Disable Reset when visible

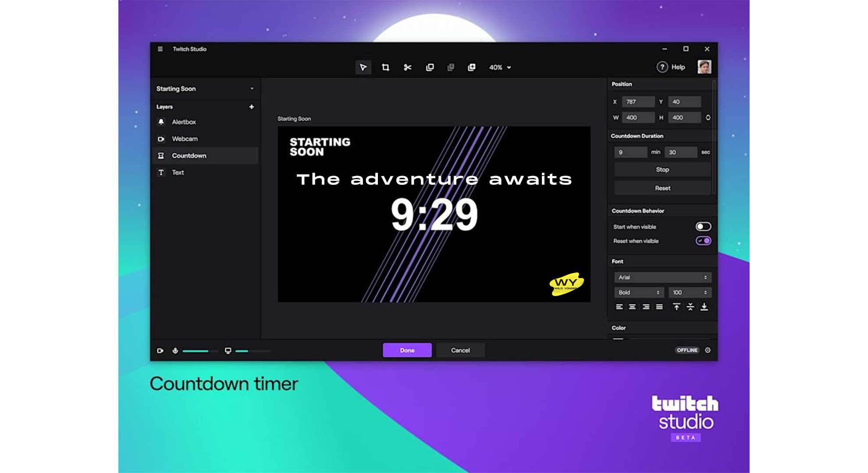coord(703,240)
